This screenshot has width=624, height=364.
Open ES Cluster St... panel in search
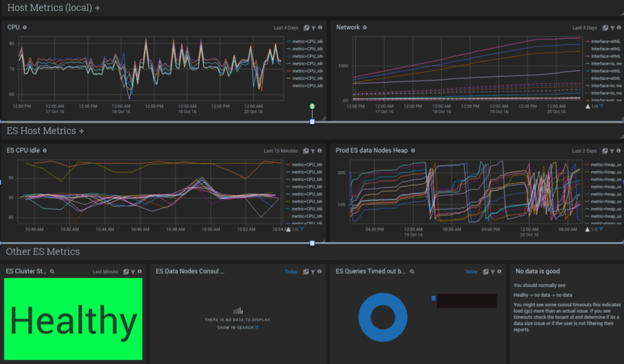click(126, 272)
